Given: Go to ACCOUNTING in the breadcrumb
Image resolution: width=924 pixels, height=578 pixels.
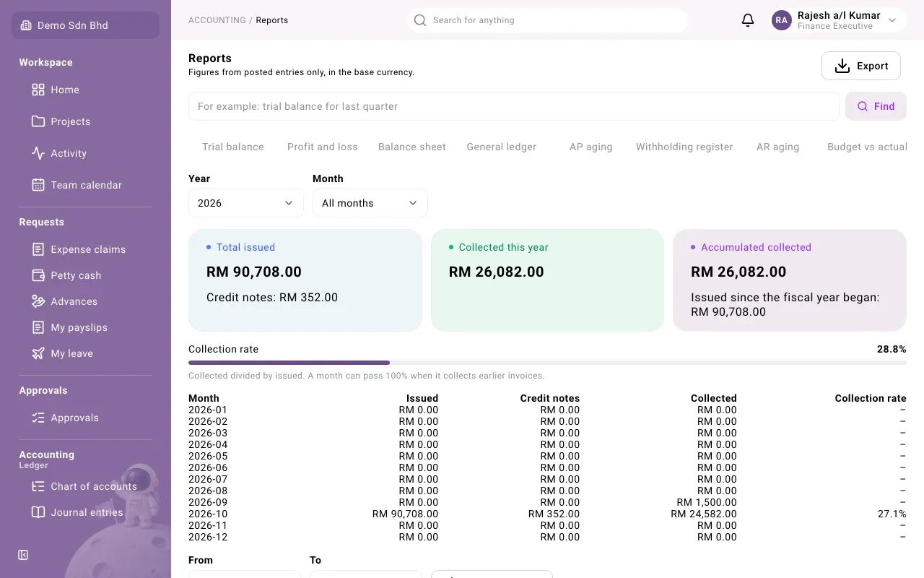Looking at the screenshot, I should (x=217, y=20).
